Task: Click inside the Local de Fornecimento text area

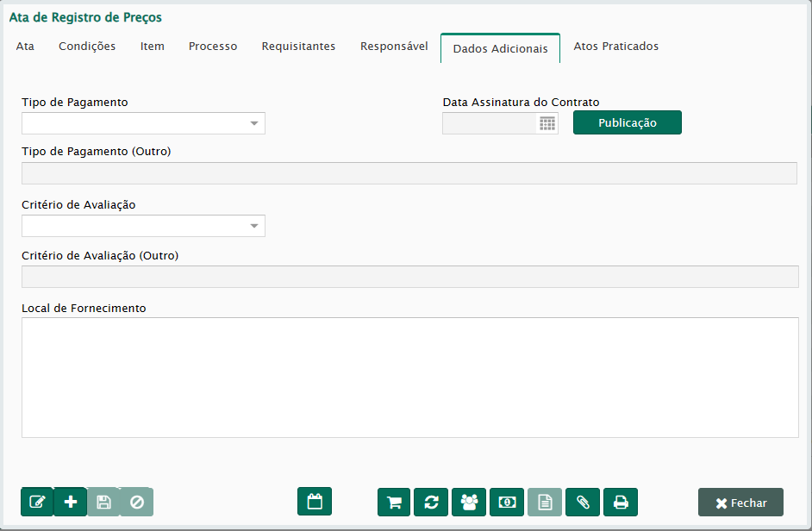Action: (x=409, y=377)
